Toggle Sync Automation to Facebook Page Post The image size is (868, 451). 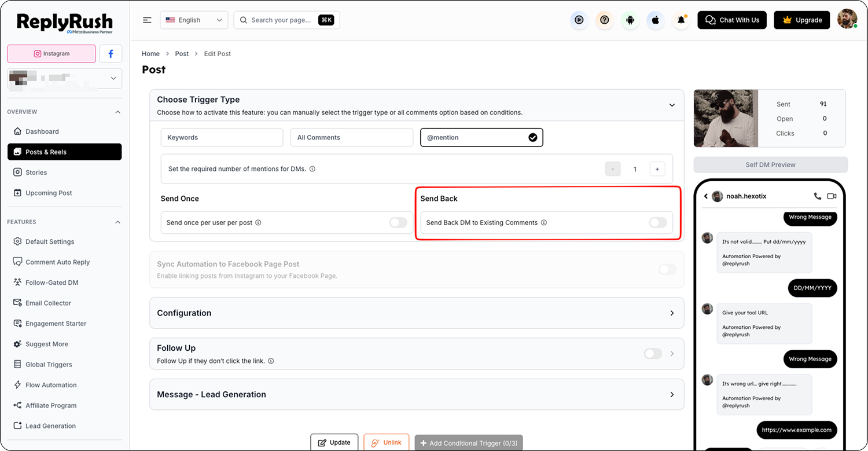click(667, 269)
